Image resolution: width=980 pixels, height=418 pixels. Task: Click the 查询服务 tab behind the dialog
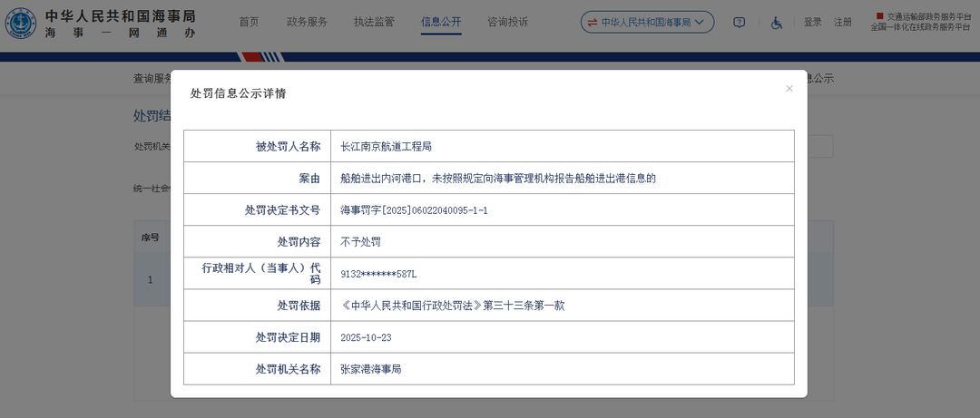tap(152, 79)
